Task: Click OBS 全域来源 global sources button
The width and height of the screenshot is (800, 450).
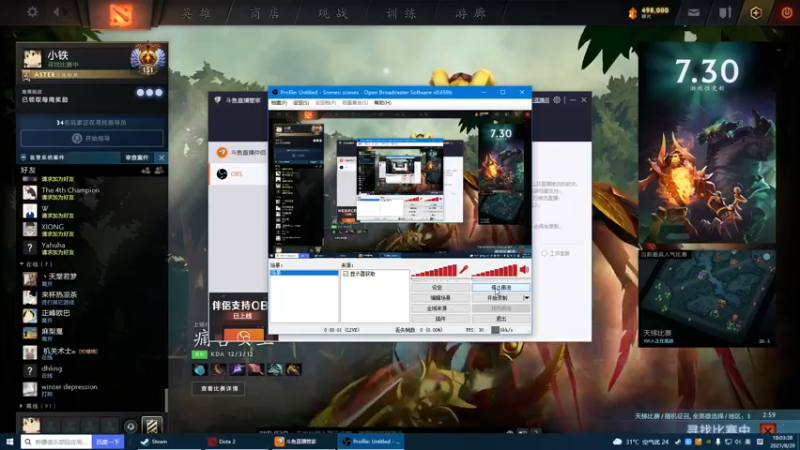Action: [440, 308]
